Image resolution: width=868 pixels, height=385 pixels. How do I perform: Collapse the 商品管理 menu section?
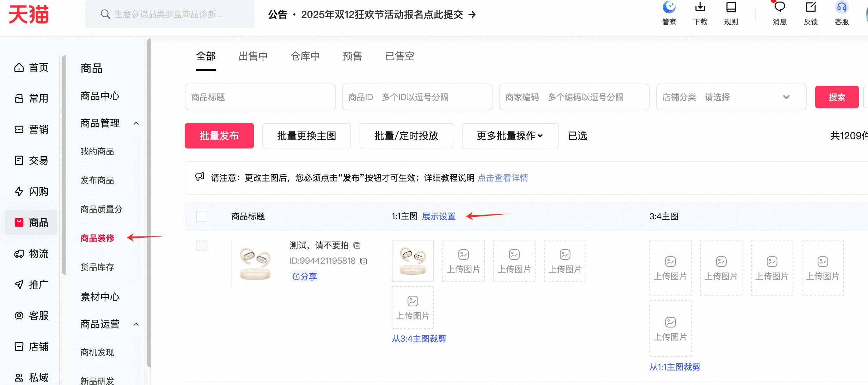(x=136, y=123)
